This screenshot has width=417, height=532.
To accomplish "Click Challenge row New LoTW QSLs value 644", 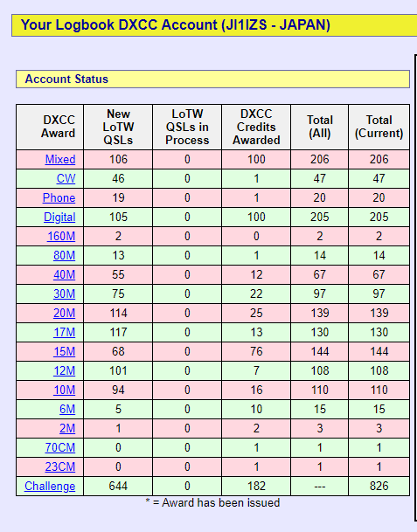I will coord(118,487).
